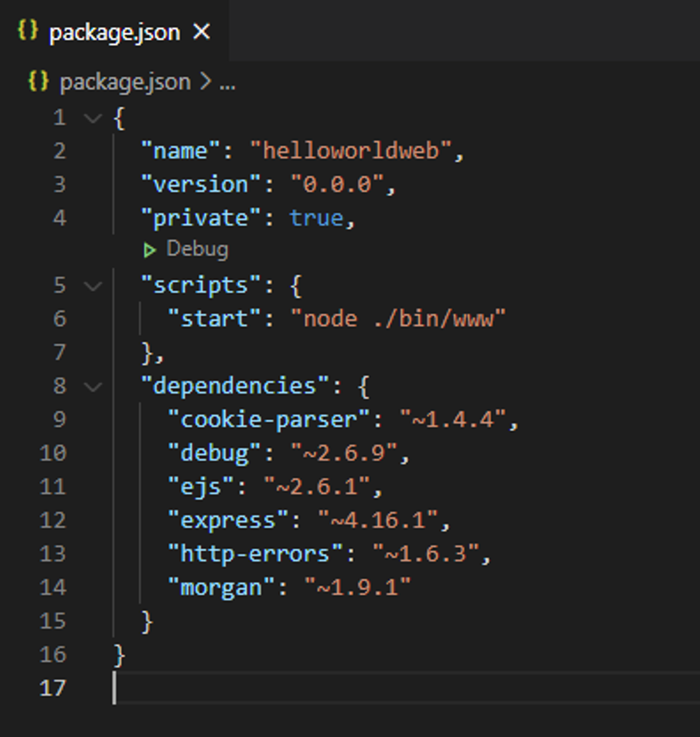The height and width of the screenshot is (737, 700).
Task: Fold the dependencies section chevron
Action: pos(92,386)
